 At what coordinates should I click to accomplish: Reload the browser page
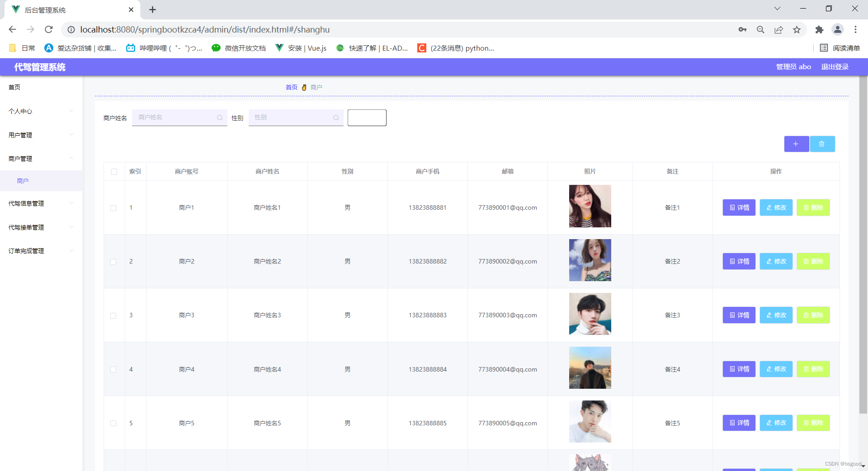click(49, 29)
